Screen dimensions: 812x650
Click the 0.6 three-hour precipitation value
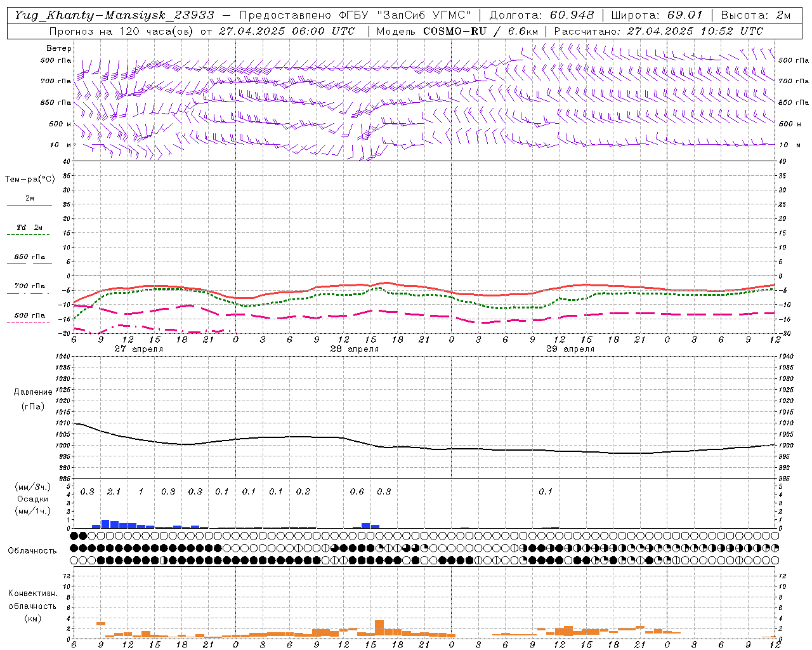click(357, 492)
